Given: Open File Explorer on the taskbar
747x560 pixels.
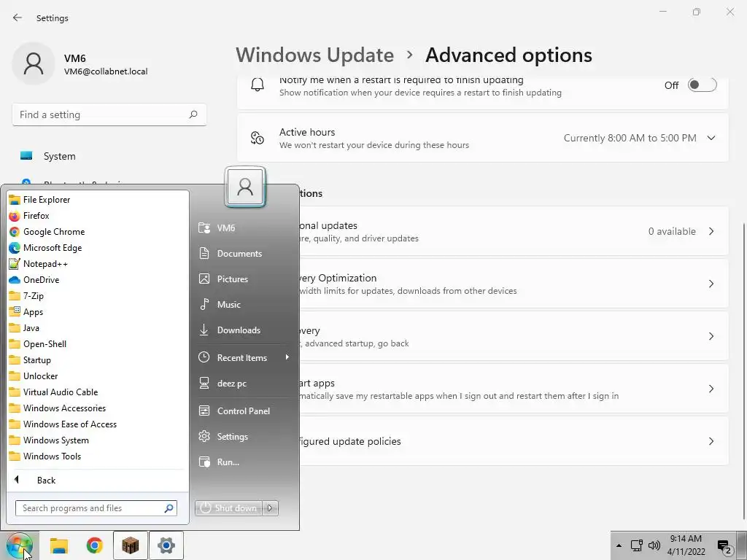Looking at the screenshot, I should click(59, 545).
